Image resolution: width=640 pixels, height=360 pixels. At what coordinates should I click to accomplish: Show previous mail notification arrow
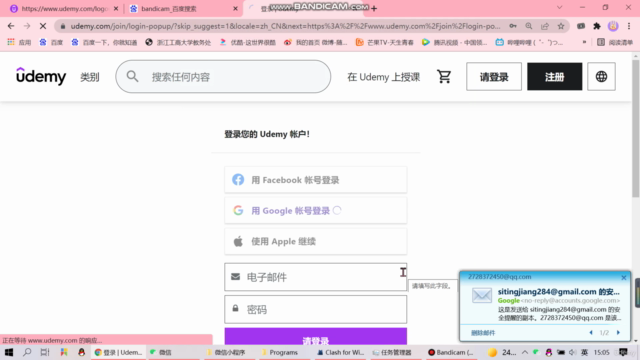(x=591, y=333)
